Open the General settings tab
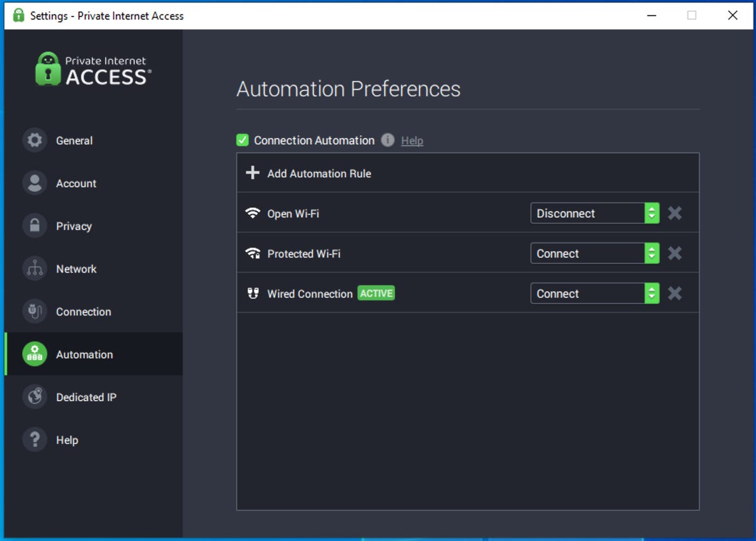 (93, 140)
